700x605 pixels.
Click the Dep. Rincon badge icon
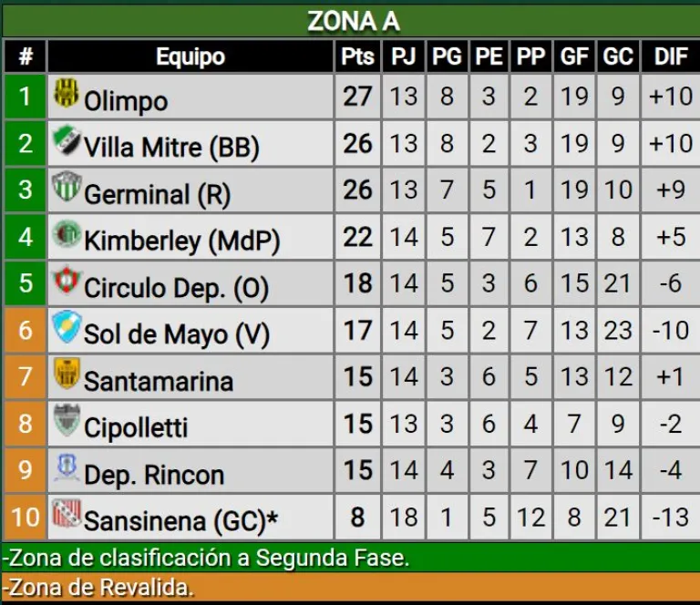coord(66,467)
